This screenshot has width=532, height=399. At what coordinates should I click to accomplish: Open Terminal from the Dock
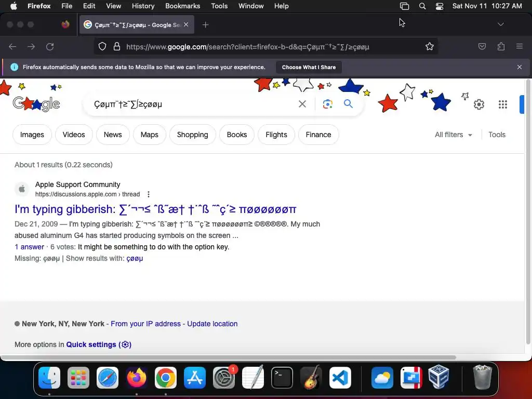(282, 378)
